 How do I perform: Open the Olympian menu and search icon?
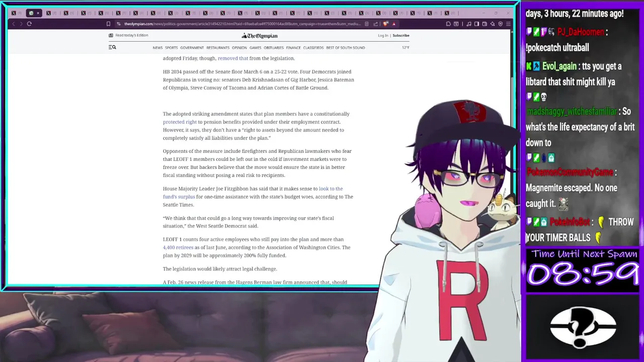pos(112,47)
